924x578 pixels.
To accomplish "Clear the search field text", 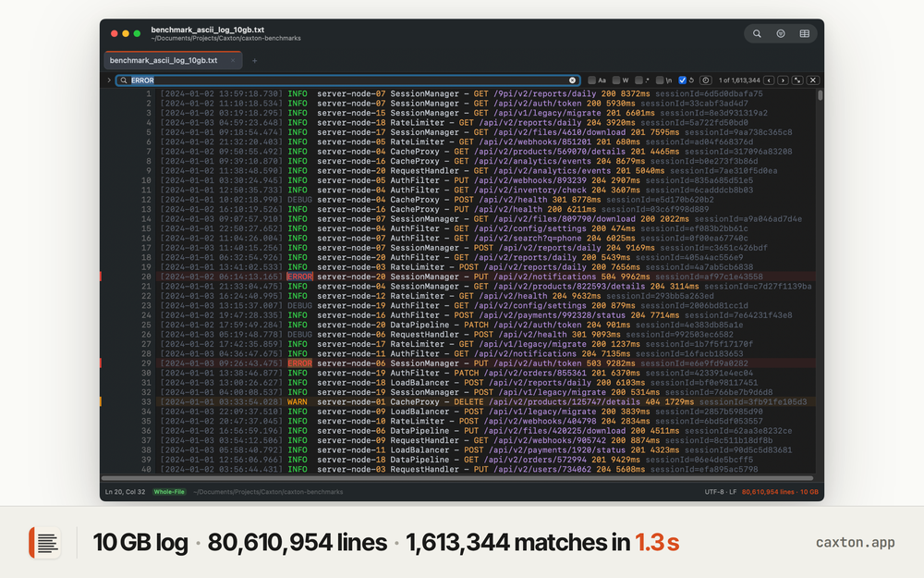I will [572, 80].
